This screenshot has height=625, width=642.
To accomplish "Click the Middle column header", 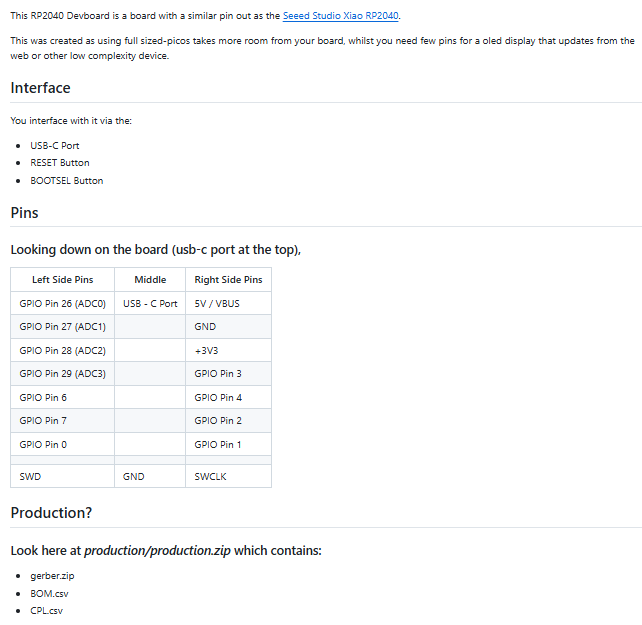I will [150, 280].
